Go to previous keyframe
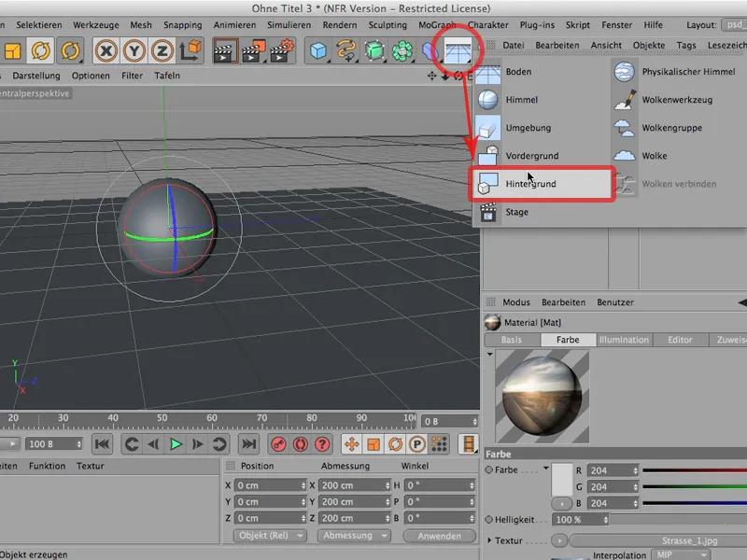The width and height of the screenshot is (747, 560). (x=132, y=444)
